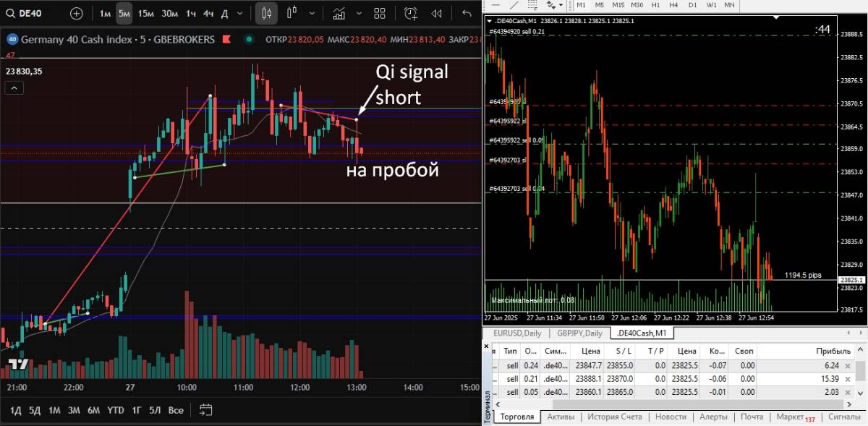
Task: Select the 1м timeframe
Action: (x=105, y=13)
